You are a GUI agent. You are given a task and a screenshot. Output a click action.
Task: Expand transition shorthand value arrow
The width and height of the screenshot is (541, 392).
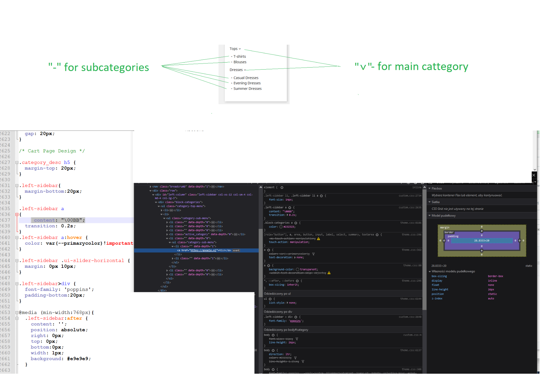[287, 215]
